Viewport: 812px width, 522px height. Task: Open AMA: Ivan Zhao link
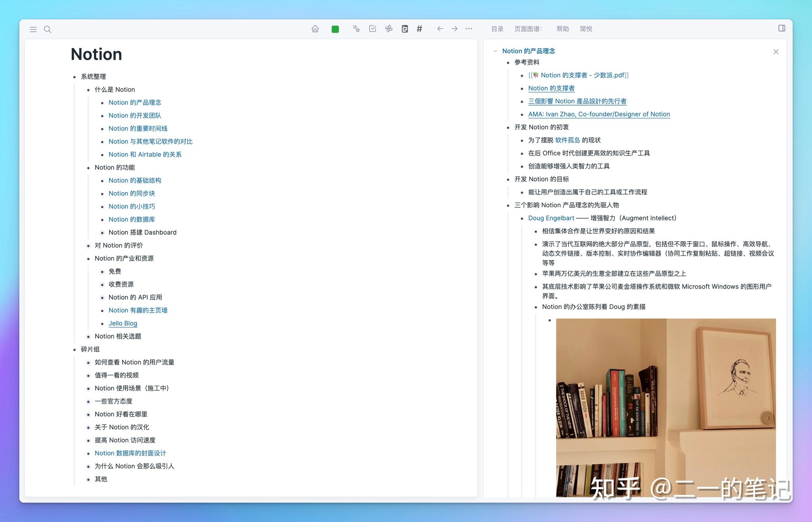[599, 114]
